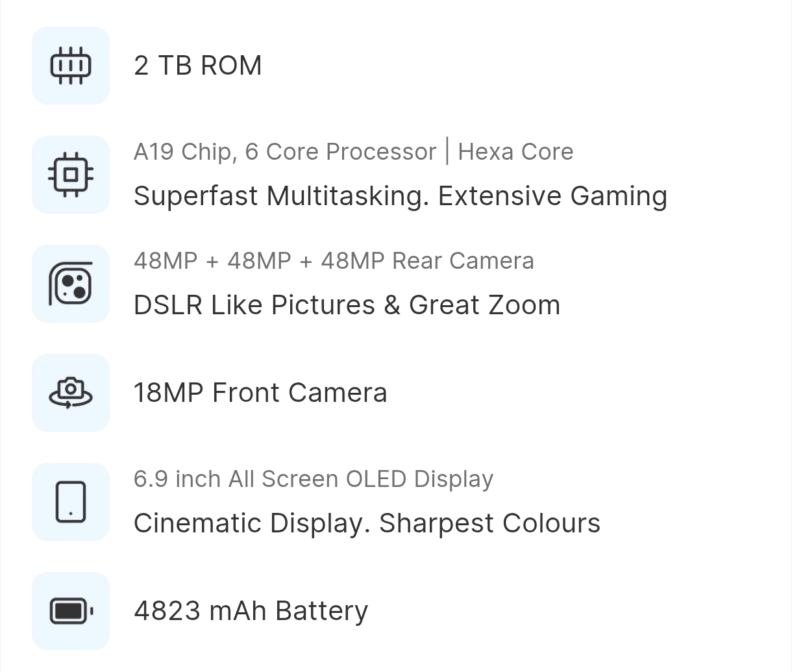The width and height of the screenshot is (792, 672).
Task: Click the Hexa Core text
Action: click(x=515, y=152)
